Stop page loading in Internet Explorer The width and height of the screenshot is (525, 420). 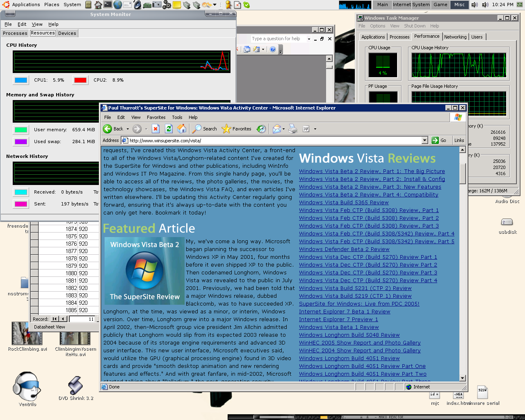pos(155,129)
